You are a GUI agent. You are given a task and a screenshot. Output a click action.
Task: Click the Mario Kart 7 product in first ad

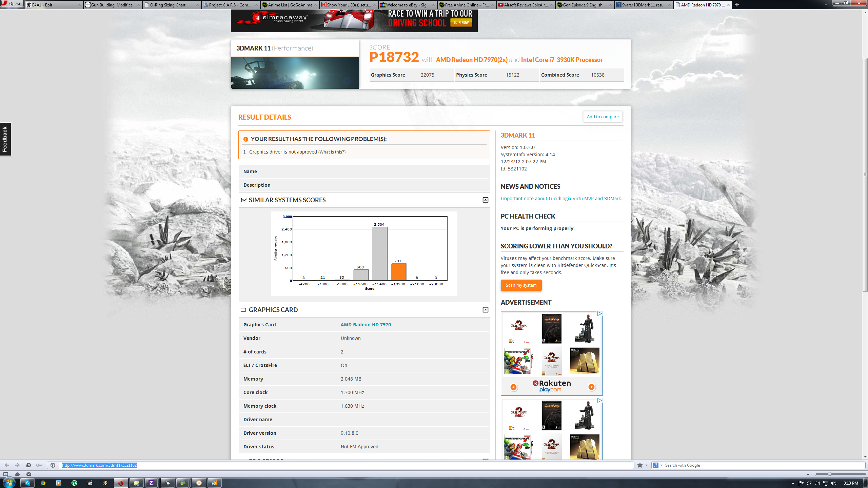tap(518, 361)
